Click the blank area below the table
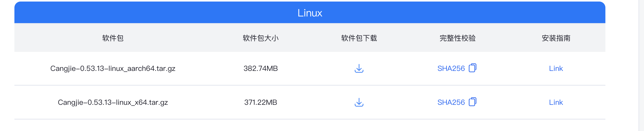 [x=310, y=126]
